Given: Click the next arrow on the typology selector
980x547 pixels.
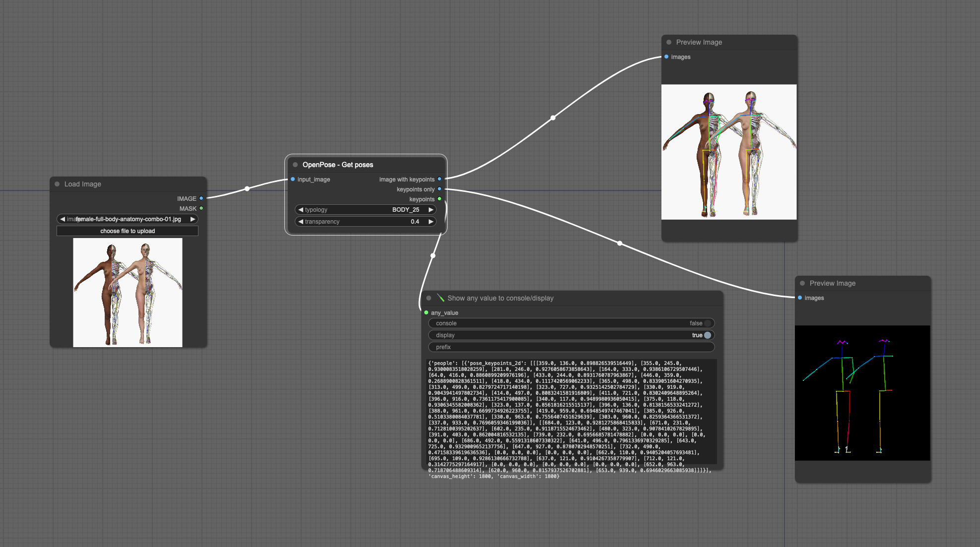Looking at the screenshot, I should [431, 210].
